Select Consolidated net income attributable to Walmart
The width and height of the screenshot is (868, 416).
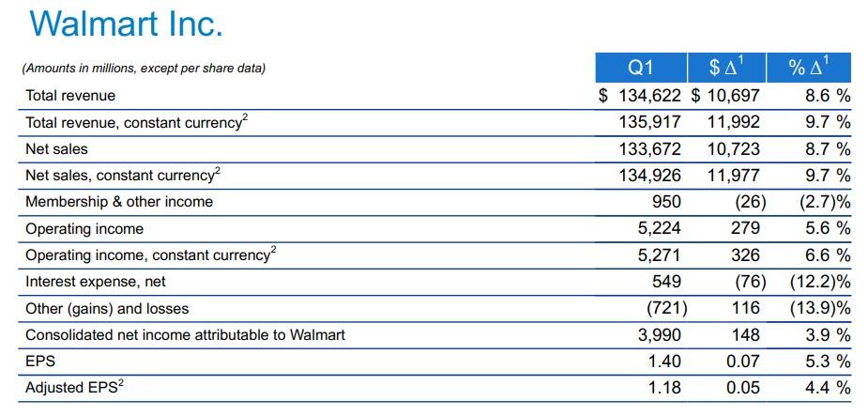click(185, 334)
